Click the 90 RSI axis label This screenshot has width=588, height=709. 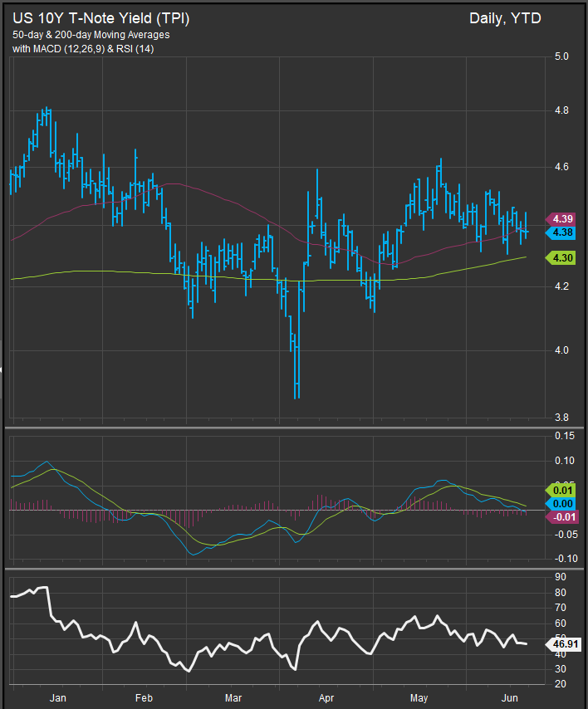[x=561, y=577]
